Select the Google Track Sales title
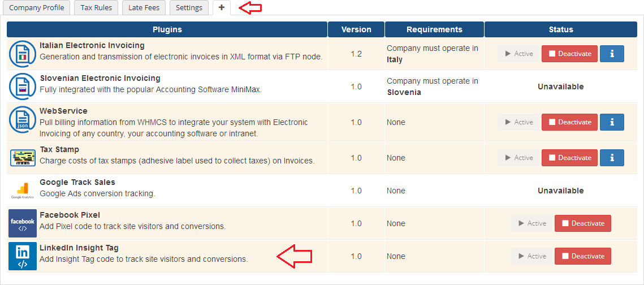Screen dimensions: 644x285 [x=77, y=182]
